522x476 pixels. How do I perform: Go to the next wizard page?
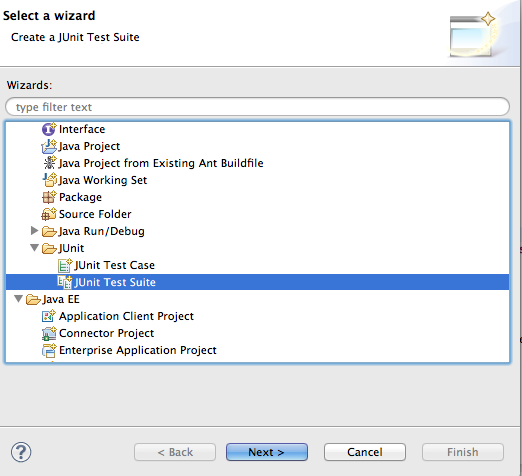[x=267, y=452]
